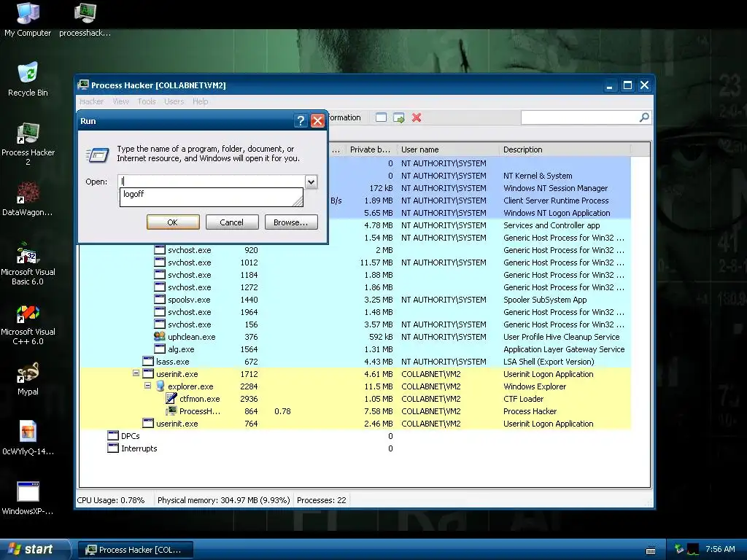
Task: Click Physical memory status entry
Action: (223, 500)
